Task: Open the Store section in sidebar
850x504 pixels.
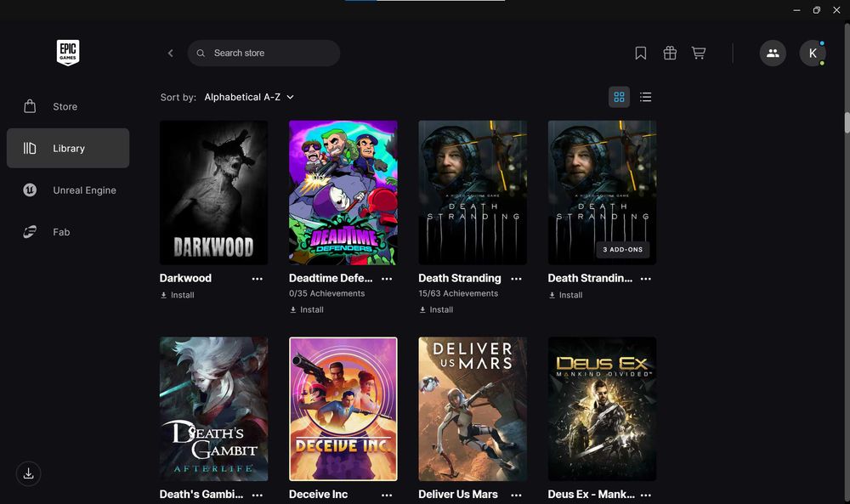Action: coord(68,106)
